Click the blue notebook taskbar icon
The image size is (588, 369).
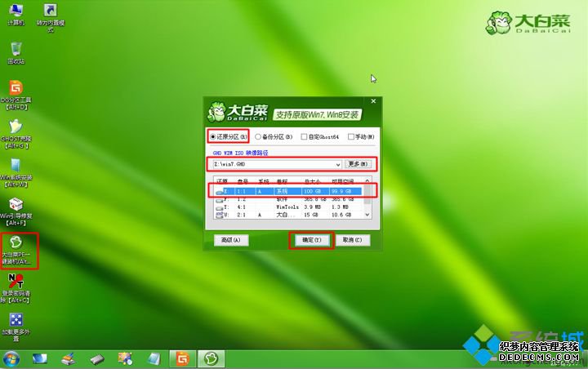[154, 359]
